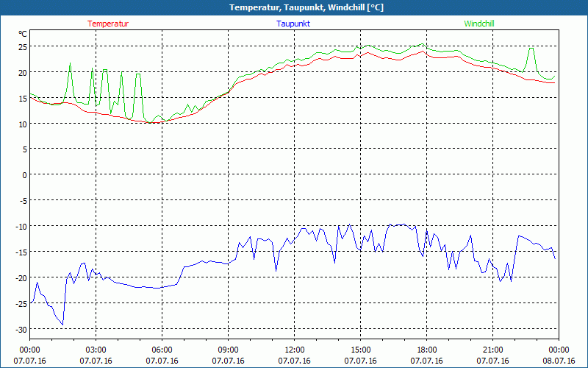Click the -15 y-axis value
The image size is (588, 368).
point(21,252)
